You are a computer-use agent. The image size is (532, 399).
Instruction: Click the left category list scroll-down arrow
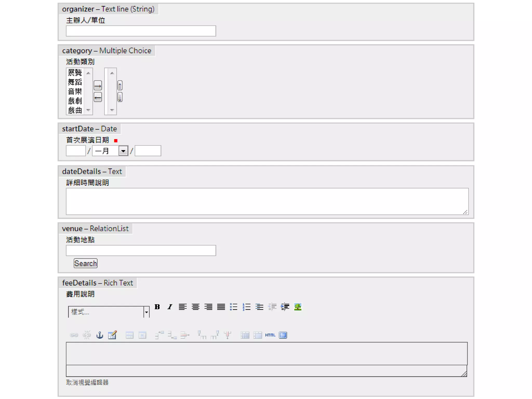click(x=88, y=110)
